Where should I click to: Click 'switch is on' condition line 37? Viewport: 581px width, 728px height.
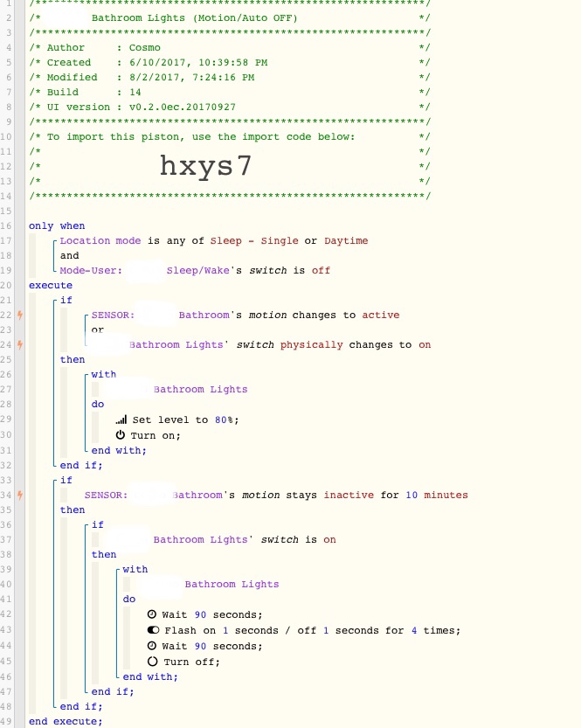tap(299, 539)
